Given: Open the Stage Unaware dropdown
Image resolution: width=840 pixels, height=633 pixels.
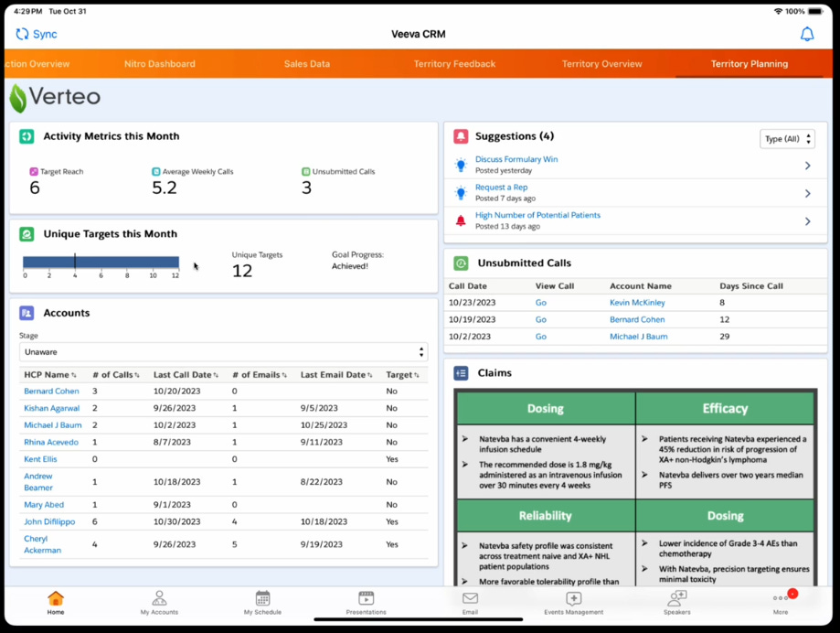Looking at the screenshot, I should [x=223, y=352].
